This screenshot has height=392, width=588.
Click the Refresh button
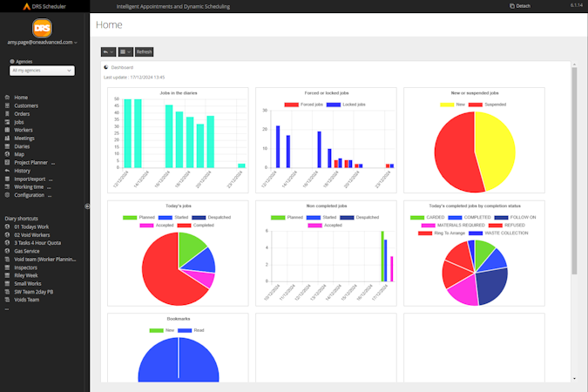coord(145,51)
